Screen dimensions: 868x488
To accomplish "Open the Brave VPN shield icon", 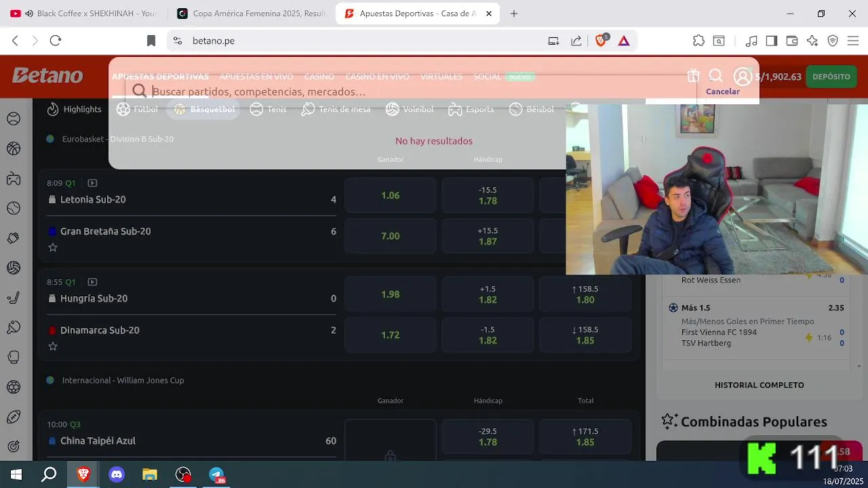I will pyautogui.click(x=833, y=41).
